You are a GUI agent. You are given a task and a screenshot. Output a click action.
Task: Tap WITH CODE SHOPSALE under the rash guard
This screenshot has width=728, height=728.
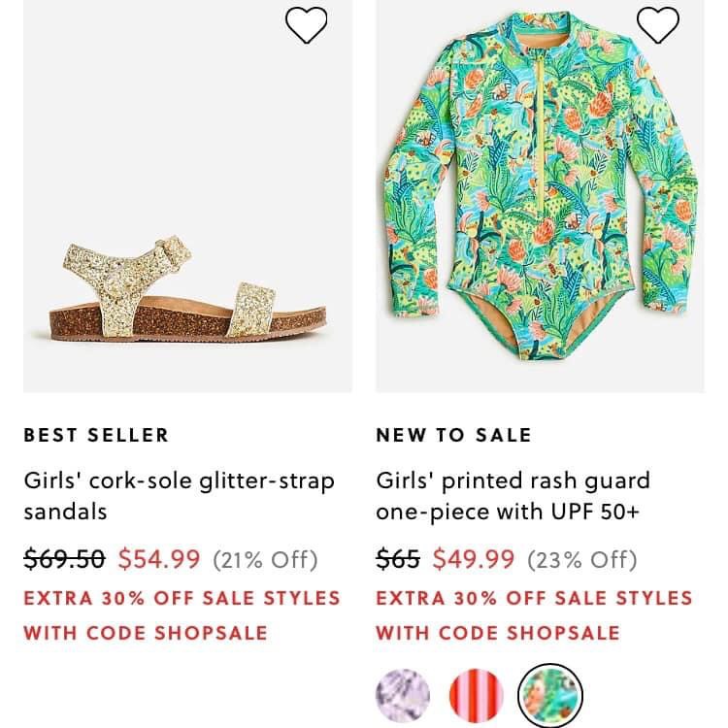(497, 633)
